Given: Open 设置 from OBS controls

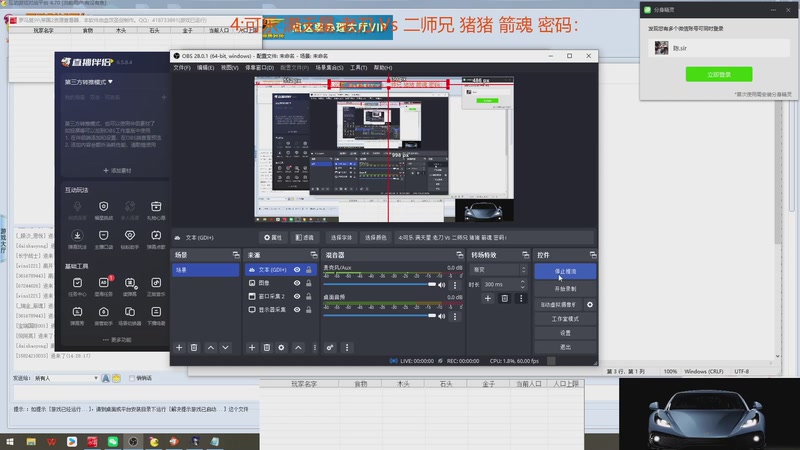Looking at the screenshot, I should [x=565, y=333].
